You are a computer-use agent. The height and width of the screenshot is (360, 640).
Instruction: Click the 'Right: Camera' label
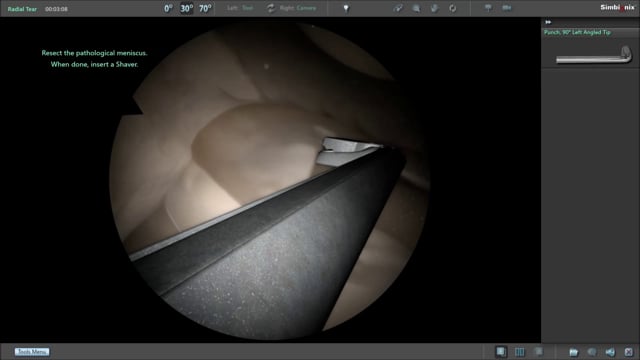click(298, 8)
